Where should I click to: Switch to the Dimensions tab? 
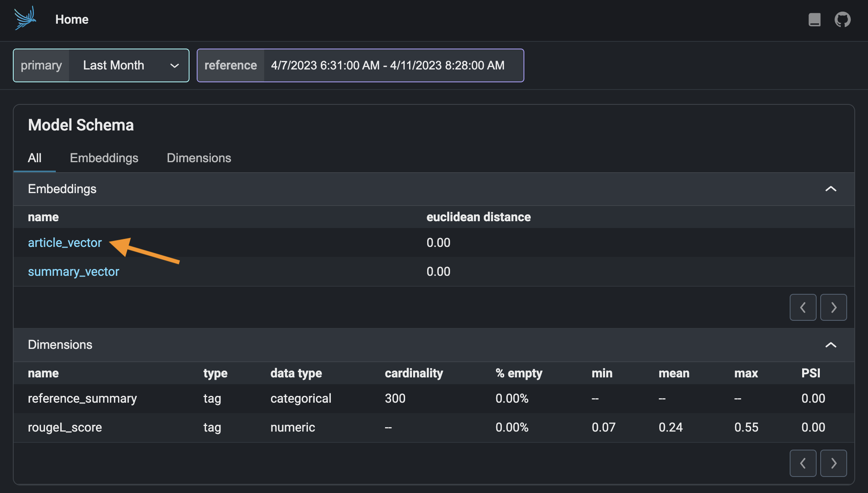pyautogui.click(x=199, y=158)
